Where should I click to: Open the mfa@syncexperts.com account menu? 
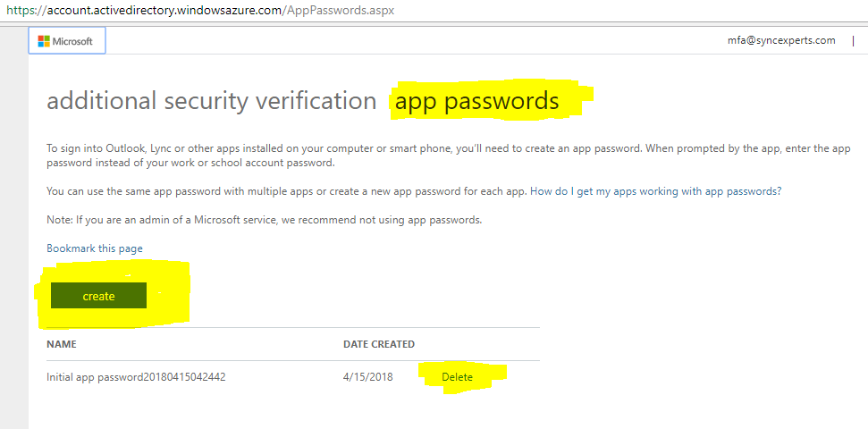(x=781, y=40)
